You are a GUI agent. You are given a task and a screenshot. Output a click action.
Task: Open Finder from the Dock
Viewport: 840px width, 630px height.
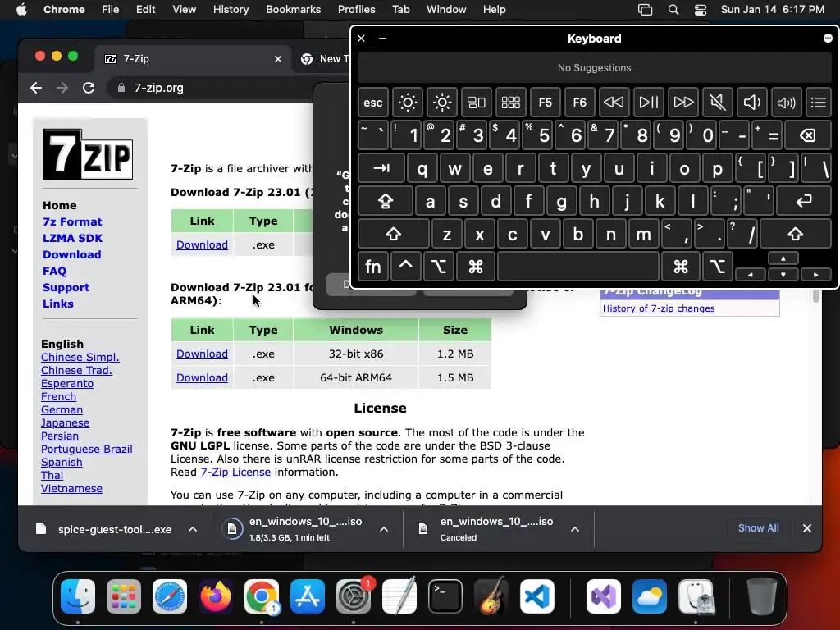coord(78,596)
